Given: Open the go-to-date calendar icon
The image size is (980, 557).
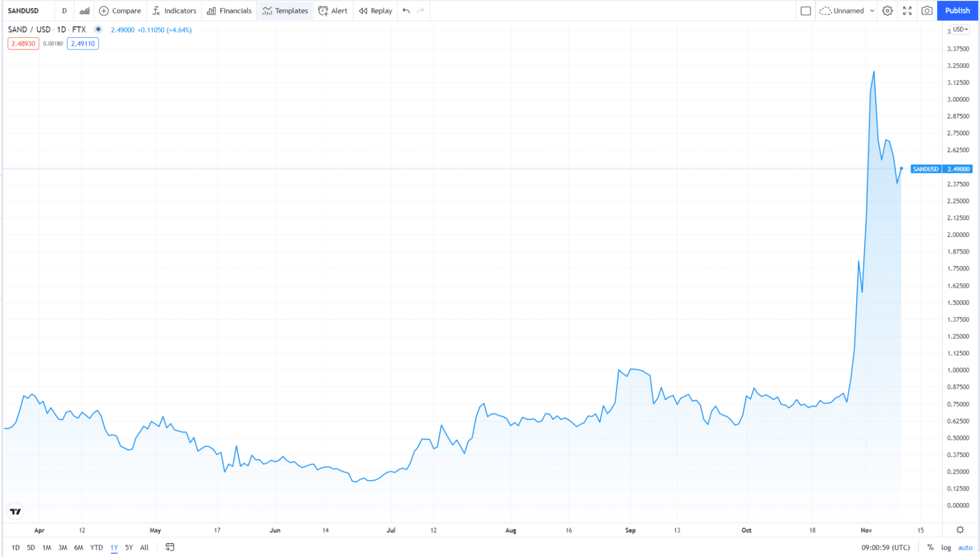Looking at the screenshot, I should pyautogui.click(x=170, y=547).
